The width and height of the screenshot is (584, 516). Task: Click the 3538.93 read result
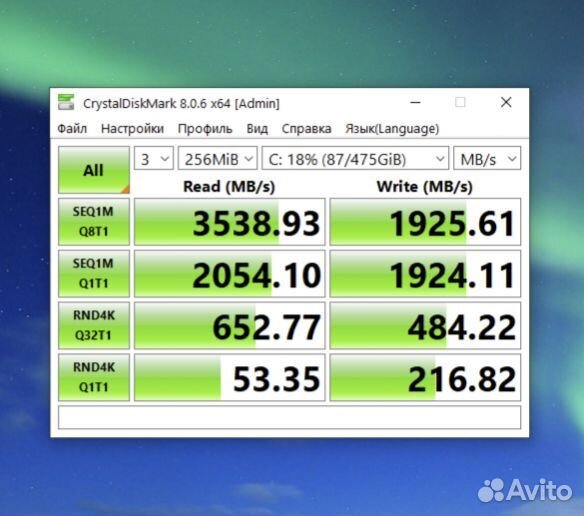(x=230, y=222)
